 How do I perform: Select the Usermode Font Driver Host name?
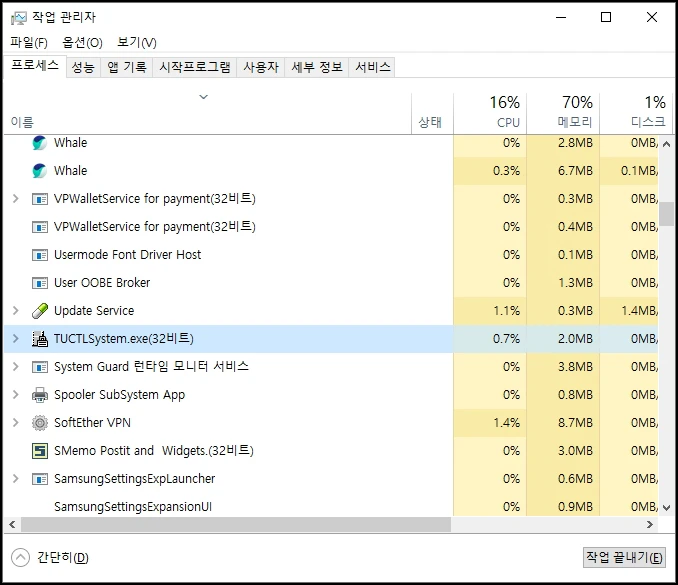(x=128, y=255)
